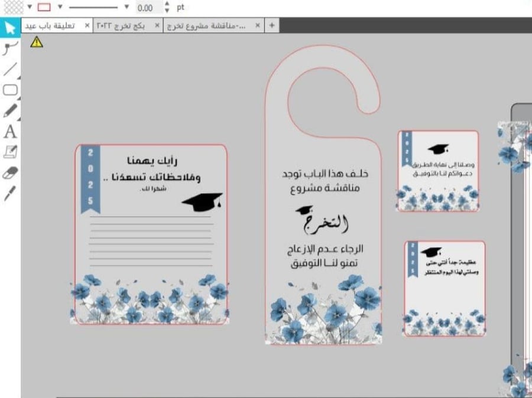Image resolution: width=532 pixels, height=398 pixels.
Task: Select the Eraser tool
Action: (10, 172)
